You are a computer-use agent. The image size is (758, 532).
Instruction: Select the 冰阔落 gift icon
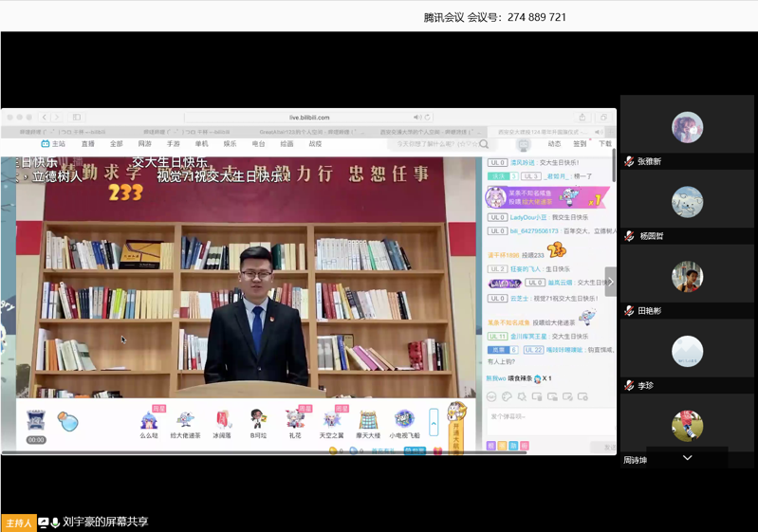pos(222,420)
